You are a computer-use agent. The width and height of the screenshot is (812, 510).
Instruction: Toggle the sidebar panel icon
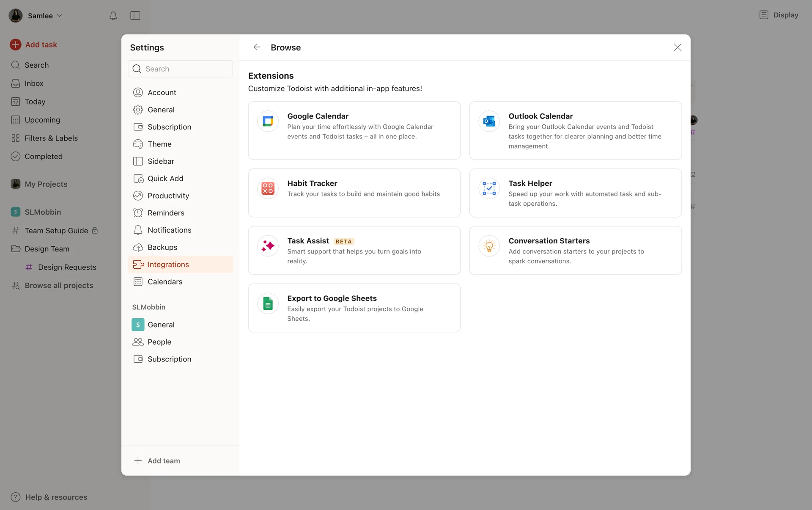click(x=135, y=16)
